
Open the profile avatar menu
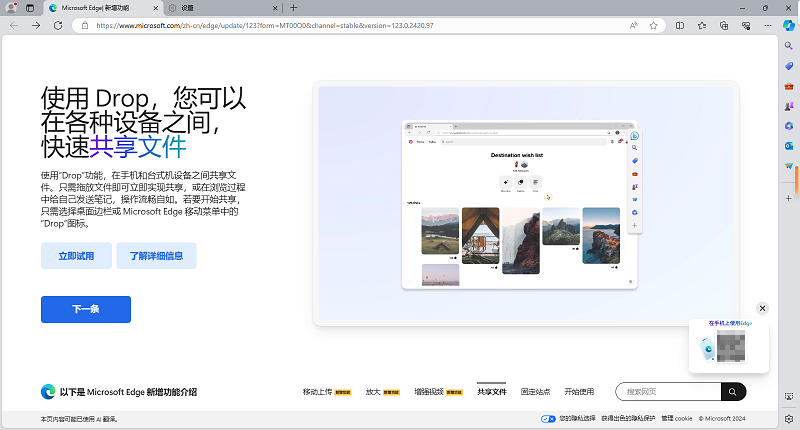11,8
